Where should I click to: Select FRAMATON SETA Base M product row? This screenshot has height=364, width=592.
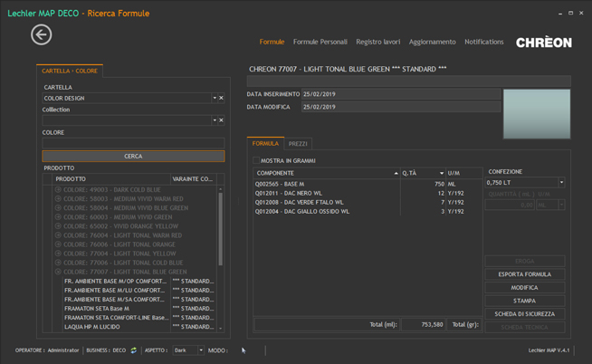(x=138, y=309)
